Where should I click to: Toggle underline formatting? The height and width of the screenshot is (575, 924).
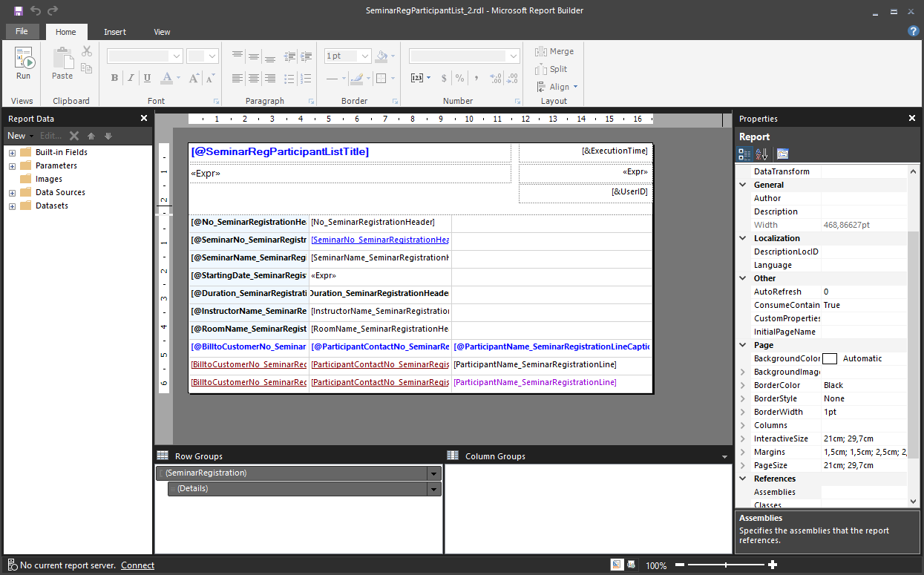point(147,78)
